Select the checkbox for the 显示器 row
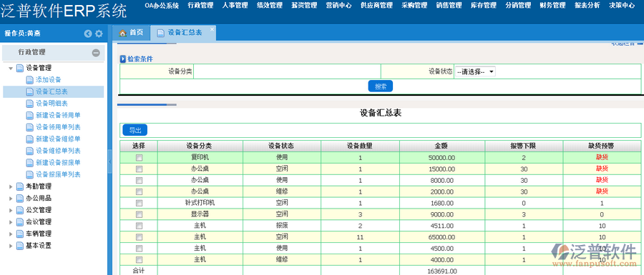Image resolution: width=644 pixels, height=275 pixels. point(139,214)
